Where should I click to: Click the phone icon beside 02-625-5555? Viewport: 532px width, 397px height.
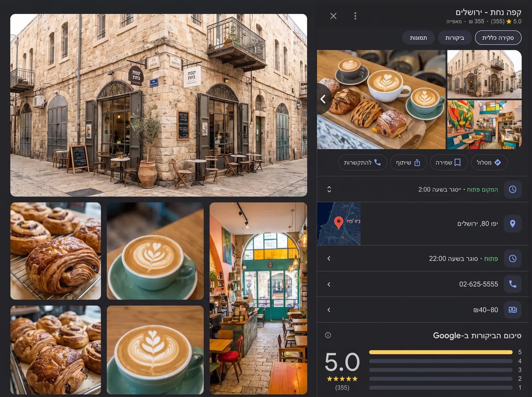tap(512, 284)
